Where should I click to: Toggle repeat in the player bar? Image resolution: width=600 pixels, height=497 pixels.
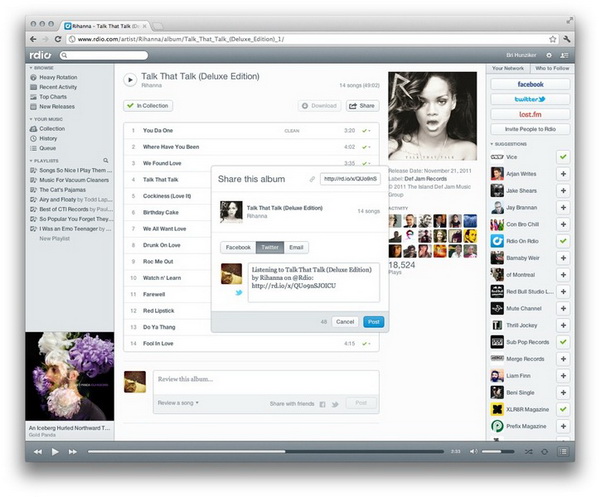(x=545, y=452)
